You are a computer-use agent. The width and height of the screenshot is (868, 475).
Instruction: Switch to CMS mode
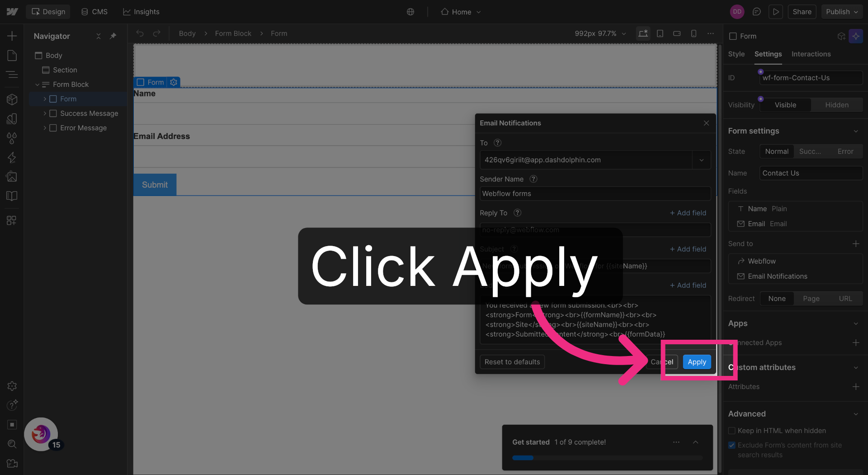tap(94, 12)
